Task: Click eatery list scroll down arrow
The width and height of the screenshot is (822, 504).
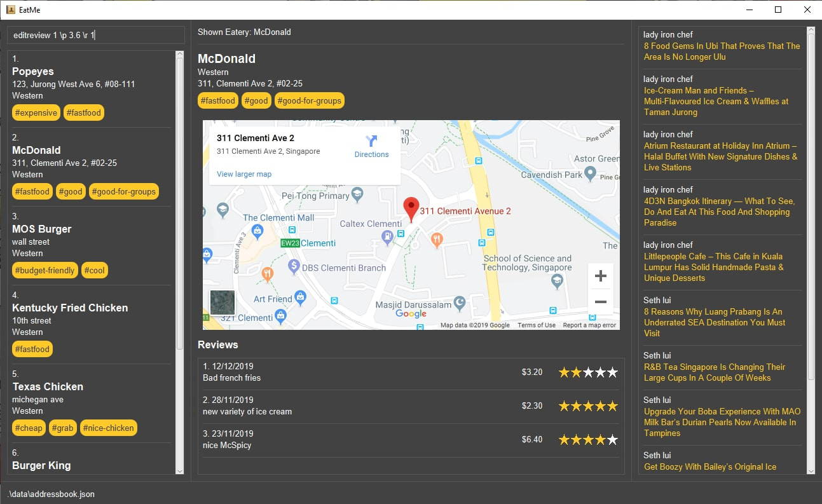Action: pos(180,470)
